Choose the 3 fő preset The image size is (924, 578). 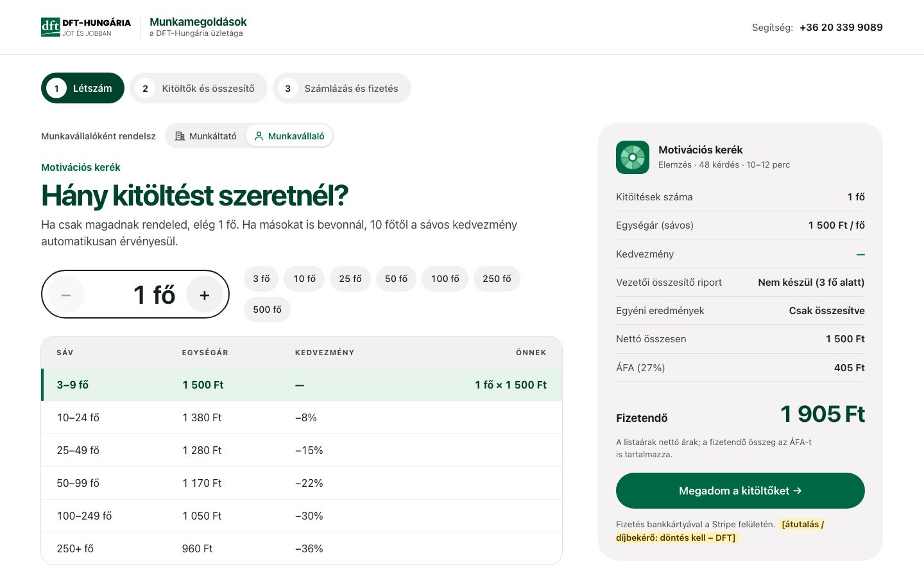(x=261, y=279)
